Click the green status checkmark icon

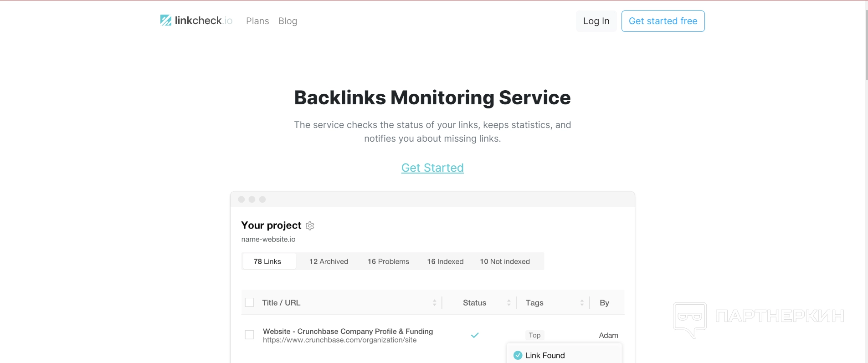tap(475, 335)
